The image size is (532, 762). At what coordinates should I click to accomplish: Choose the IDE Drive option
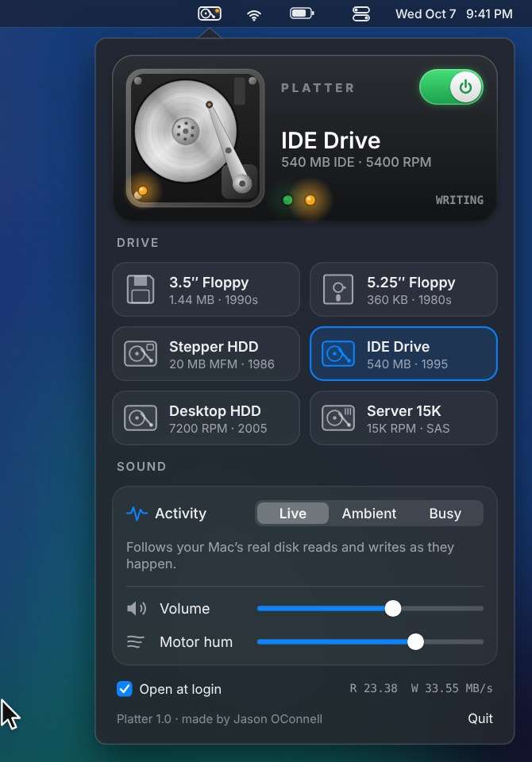403,353
